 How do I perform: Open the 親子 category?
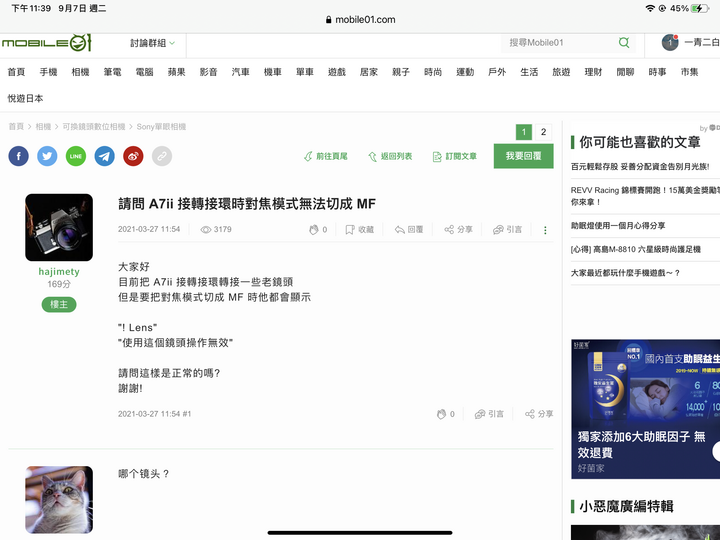pos(401,72)
